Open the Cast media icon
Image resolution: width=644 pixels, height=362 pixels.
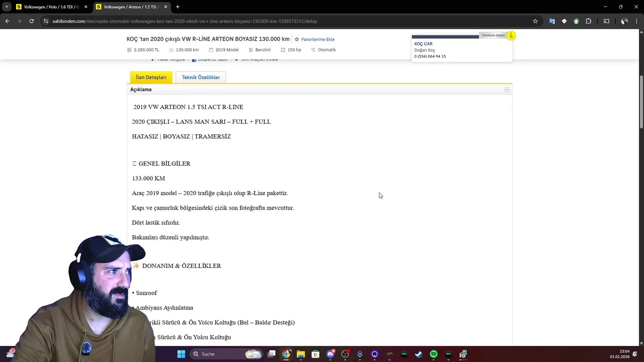point(606,21)
